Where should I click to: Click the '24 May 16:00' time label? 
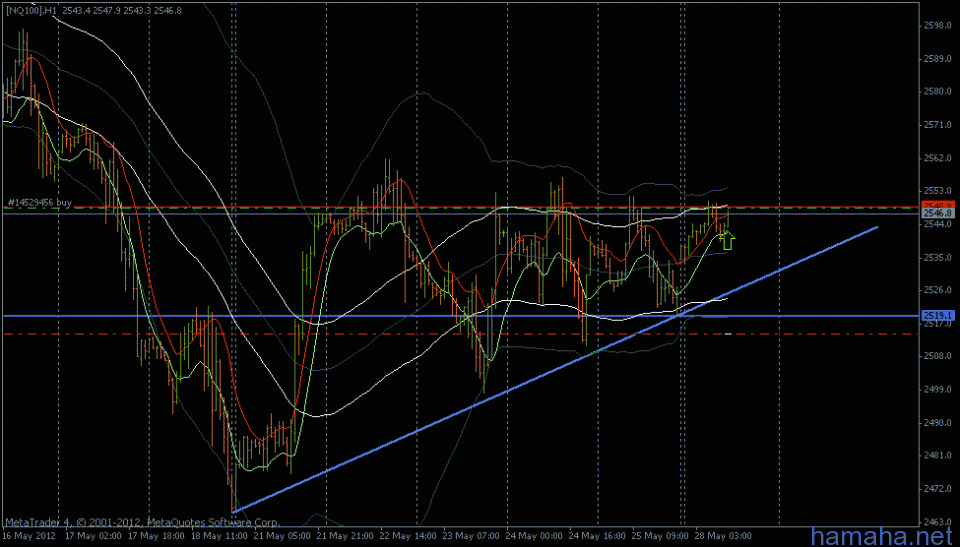[597, 535]
